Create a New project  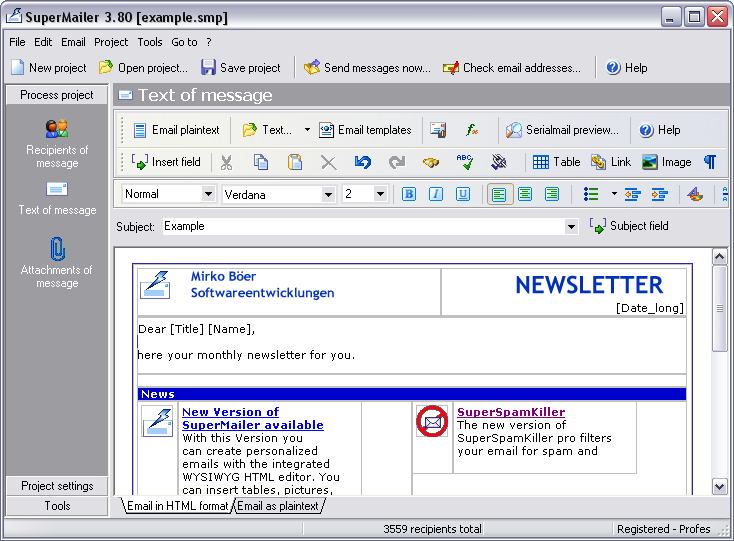tap(49, 68)
